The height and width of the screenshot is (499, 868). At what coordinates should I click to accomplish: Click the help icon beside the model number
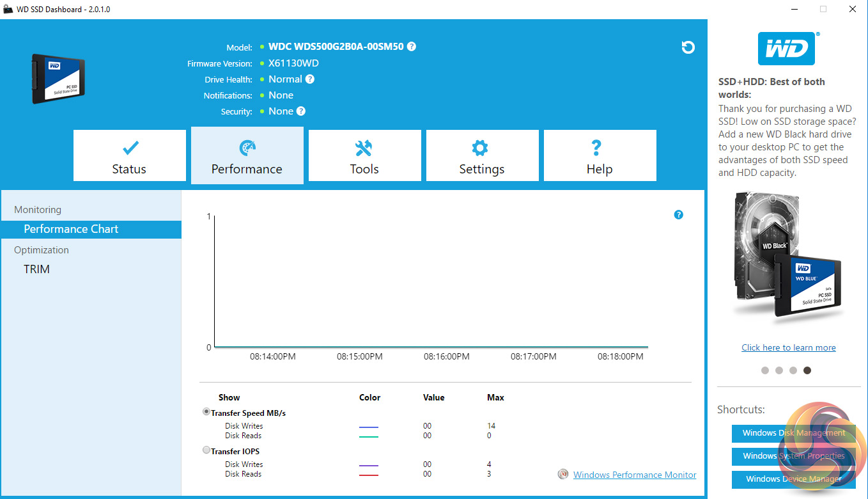point(412,47)
